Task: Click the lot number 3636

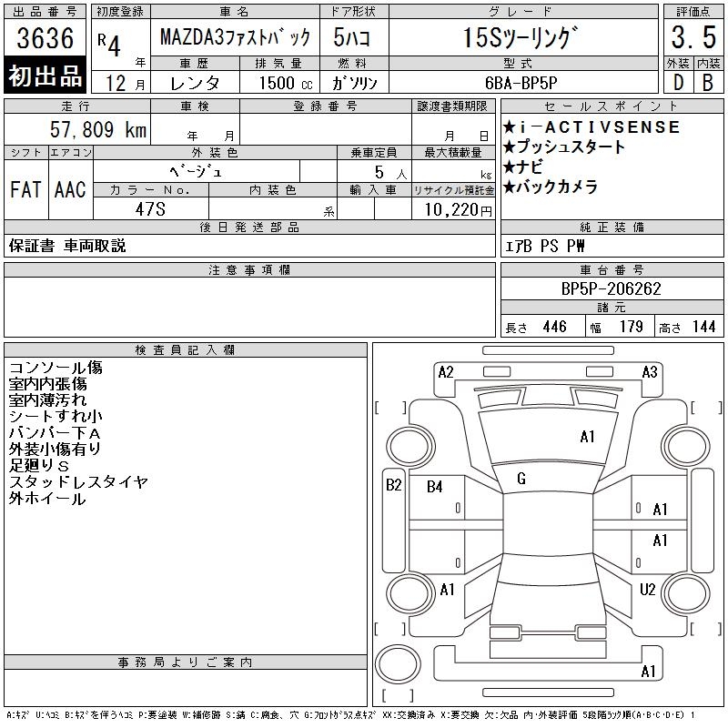Action: pyautogui.click(x=45, y=39)
